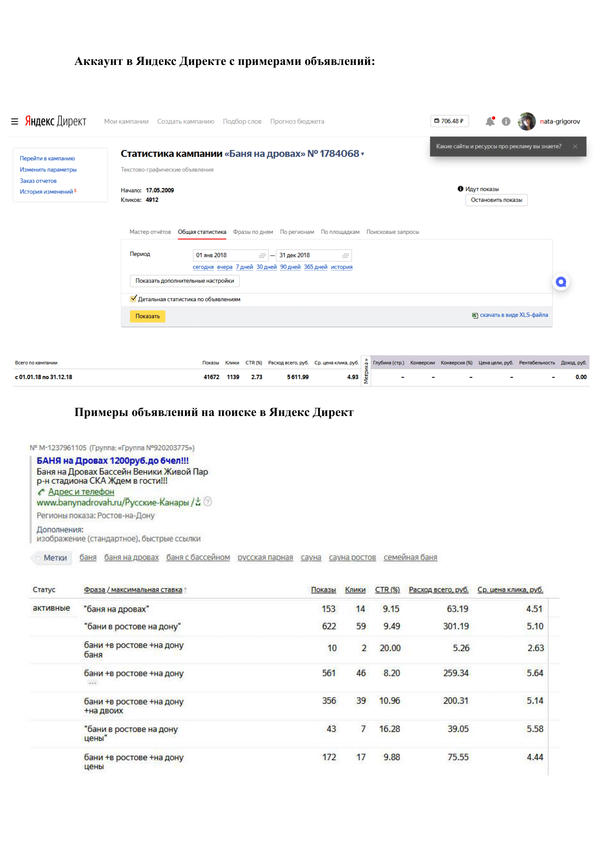Screen dimensions: 614x868
Task: Click the Метки tag button
Action: pos(52,558)
